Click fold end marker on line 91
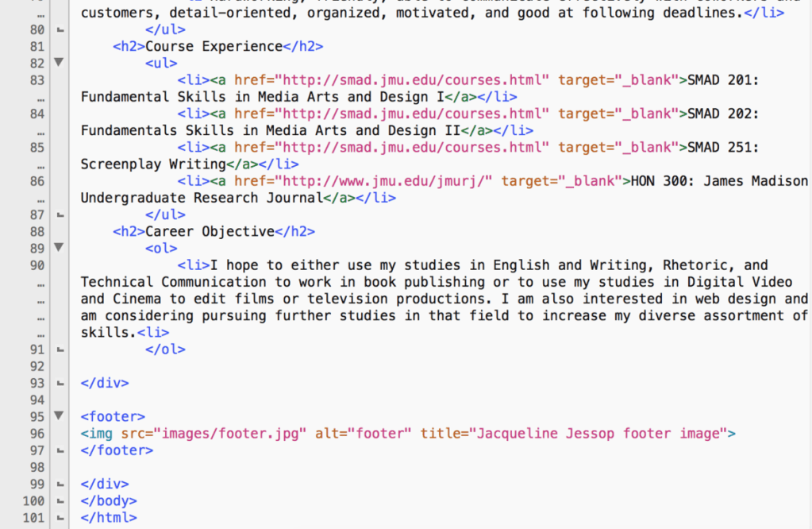 point(59,349)
